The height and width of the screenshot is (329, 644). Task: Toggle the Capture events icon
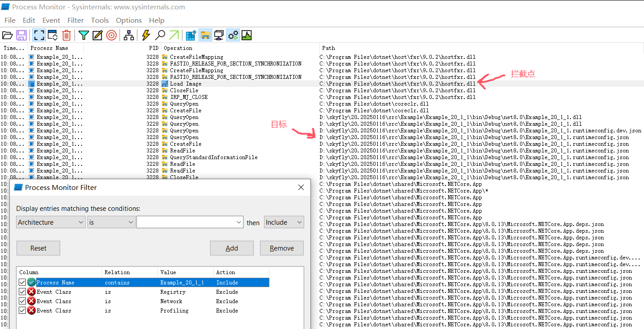coord(39,35)
